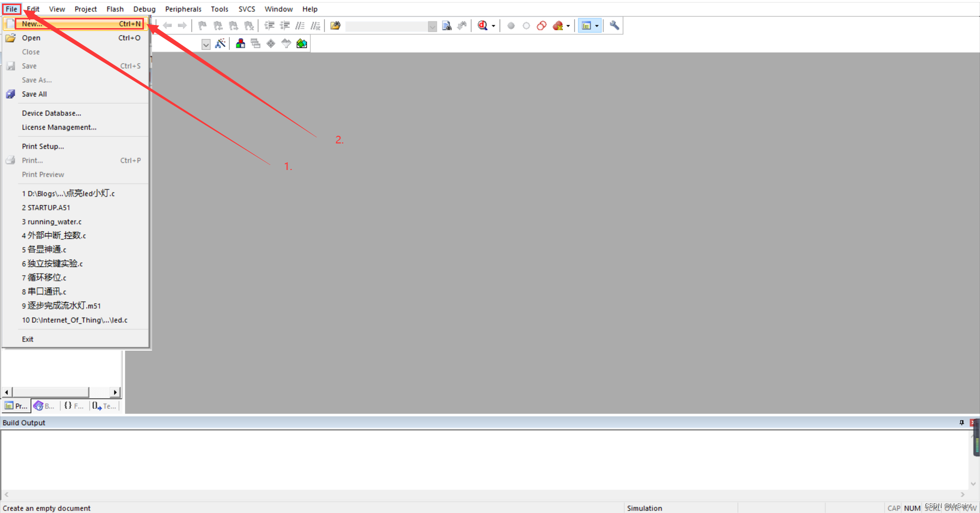980x513 pixels.
Task: Open the debug session dropdown arrow
Action: tap(493, 26)
